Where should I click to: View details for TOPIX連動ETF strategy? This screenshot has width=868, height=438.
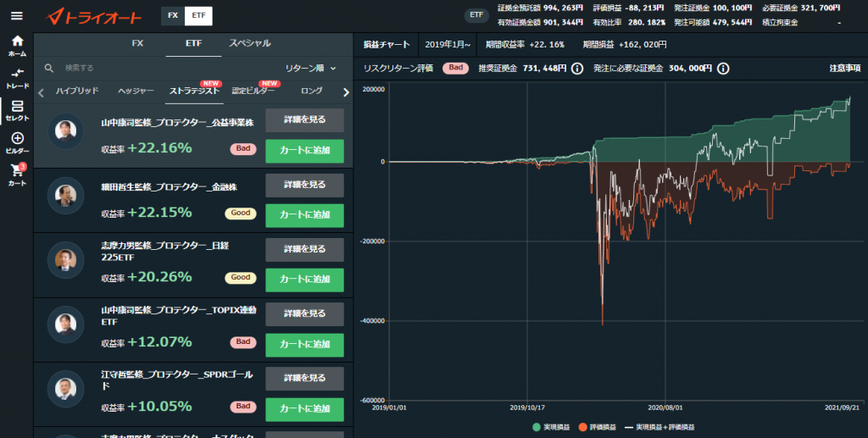[304, 313]
